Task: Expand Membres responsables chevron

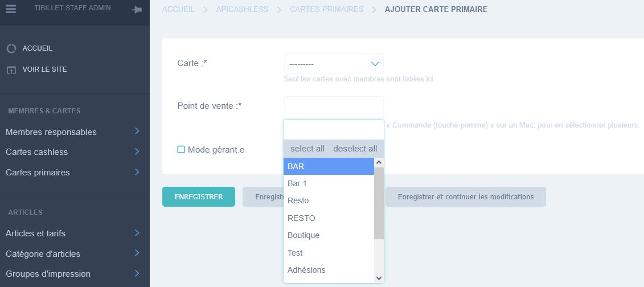Action: point(137,132)
